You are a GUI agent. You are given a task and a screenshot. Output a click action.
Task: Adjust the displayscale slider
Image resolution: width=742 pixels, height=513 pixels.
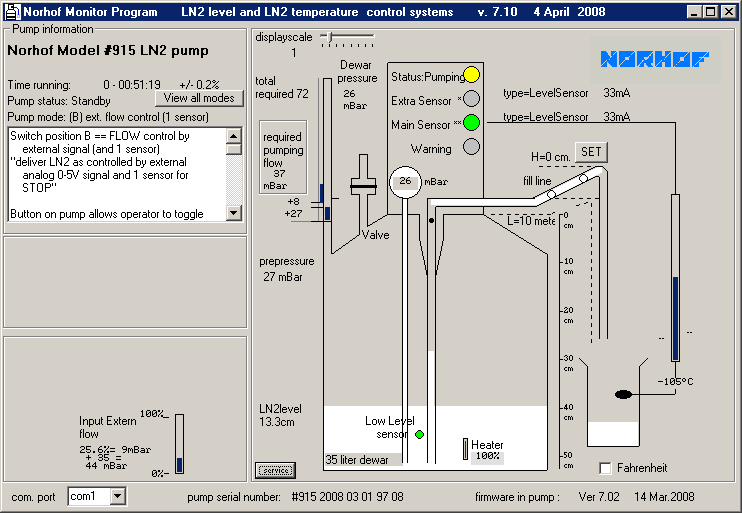tap(330, 36)
